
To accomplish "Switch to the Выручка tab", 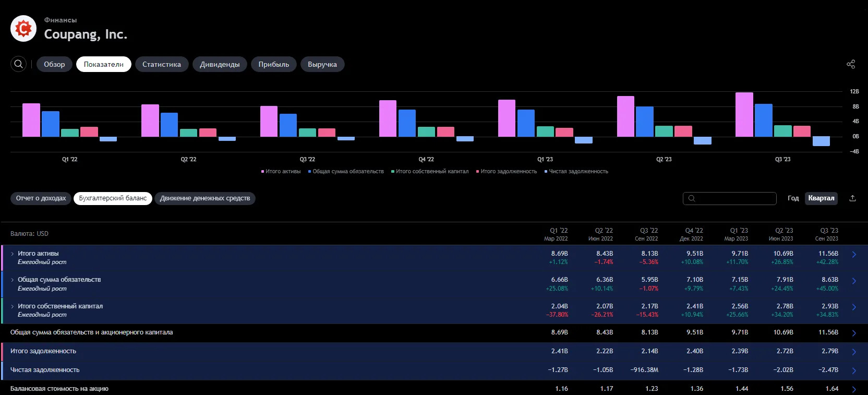I will click(x=322, y=64).
